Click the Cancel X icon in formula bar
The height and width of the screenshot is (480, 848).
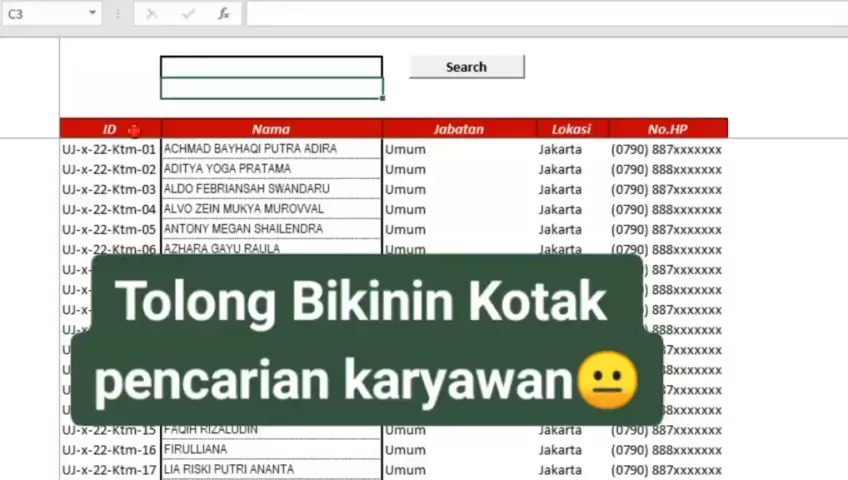(152, 14)
